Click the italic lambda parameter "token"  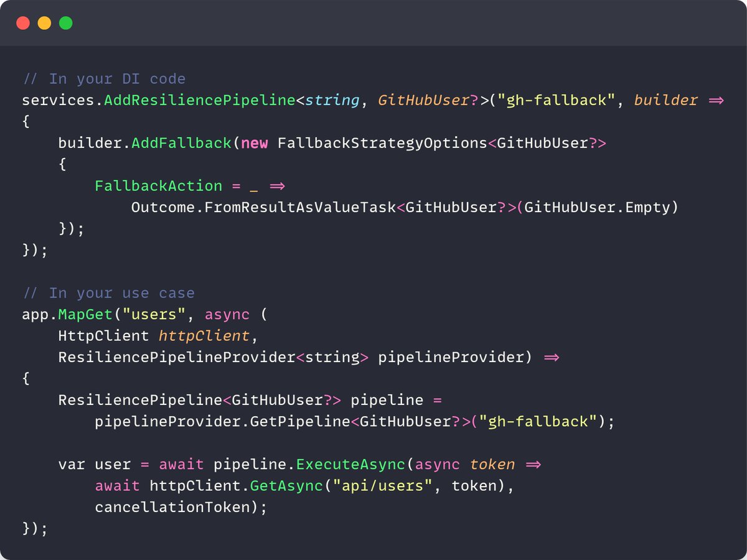(492, 464)
